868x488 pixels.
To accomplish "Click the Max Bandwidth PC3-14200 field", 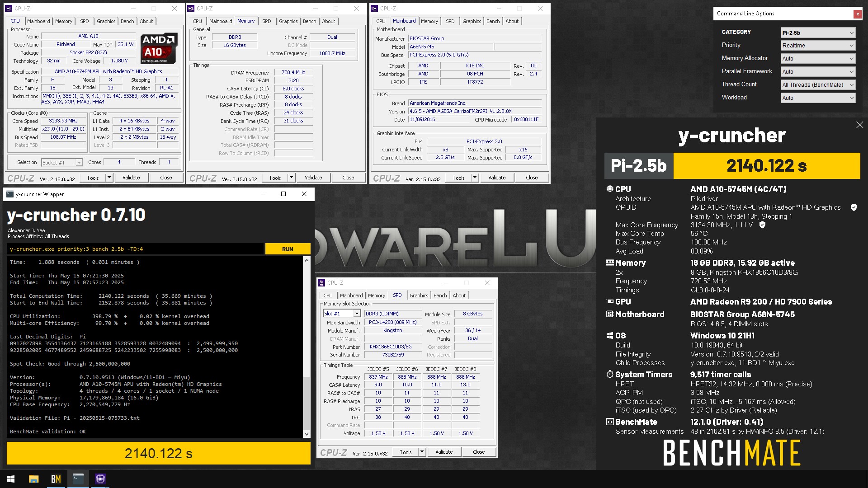I will coord(392,323).
